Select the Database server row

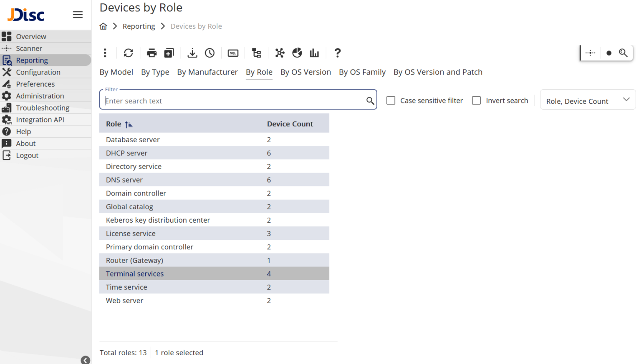(214, 140)
